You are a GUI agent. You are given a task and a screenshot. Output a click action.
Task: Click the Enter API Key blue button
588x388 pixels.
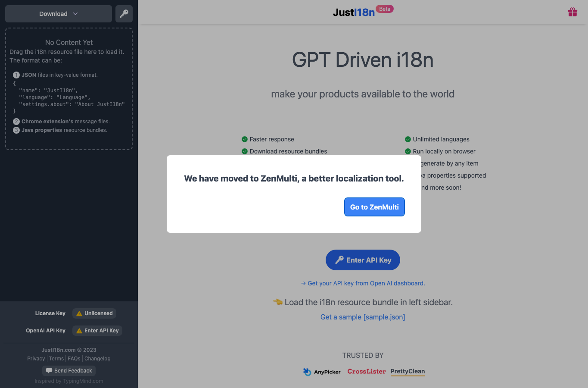pos(363,260)
